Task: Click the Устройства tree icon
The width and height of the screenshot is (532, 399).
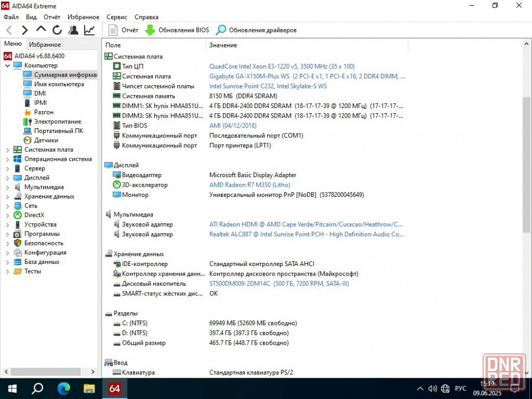Action: [x=18, y=225]
